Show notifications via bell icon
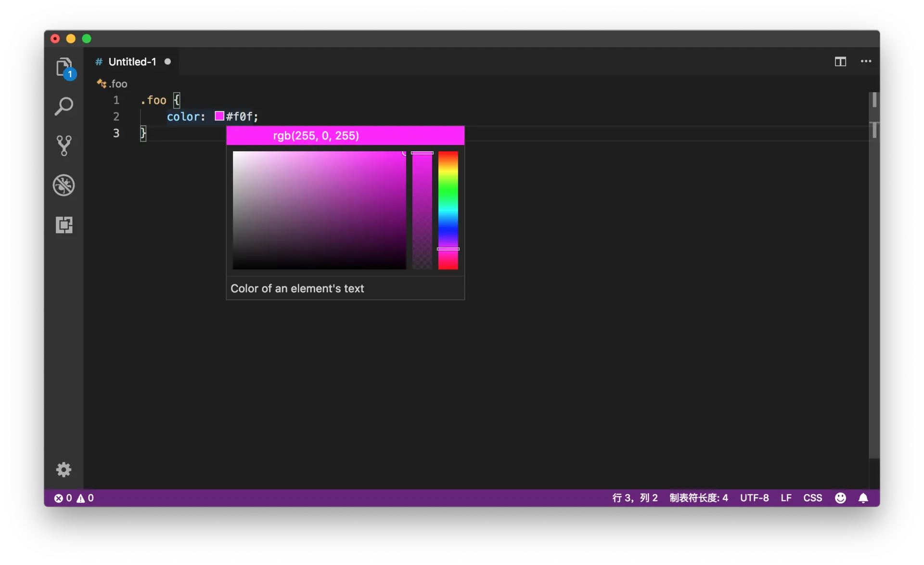The image size is (924, 565). (x=863, y=498)
